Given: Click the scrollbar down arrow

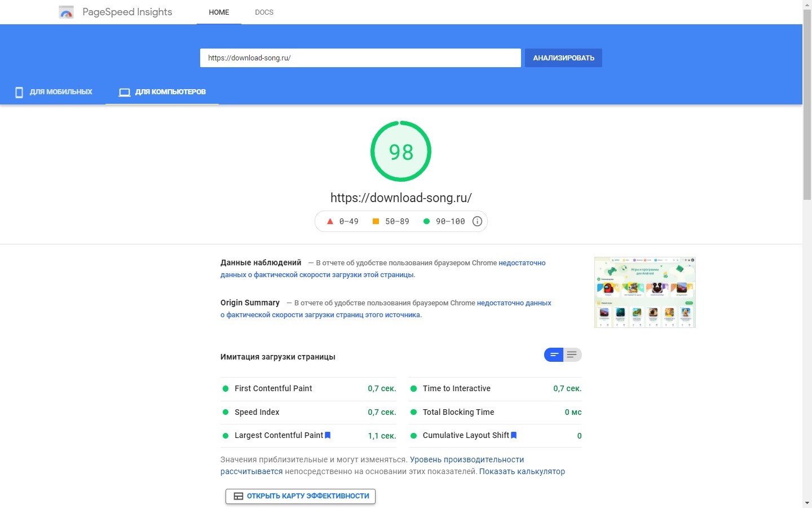Looking at the screenshot, I should (807, 502).
